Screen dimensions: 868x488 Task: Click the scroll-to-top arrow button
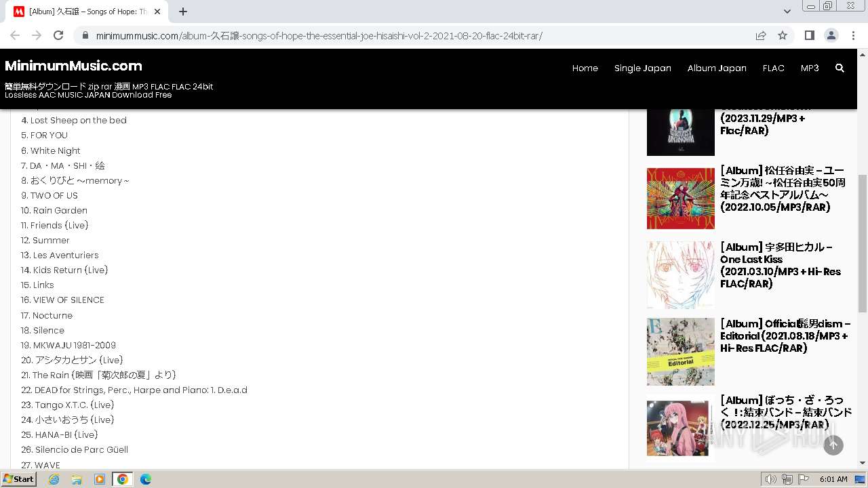(x=833, y=445)
